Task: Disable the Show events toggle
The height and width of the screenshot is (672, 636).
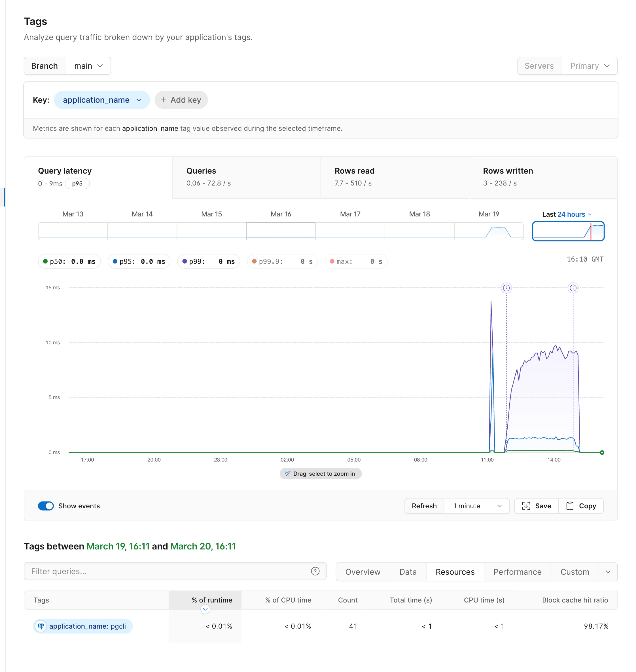Action: pyautogui.click(x=46, y=506)
